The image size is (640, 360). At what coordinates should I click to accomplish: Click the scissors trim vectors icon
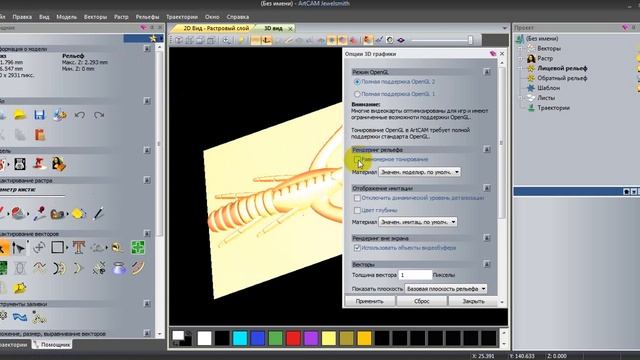[x=99, y=268]
